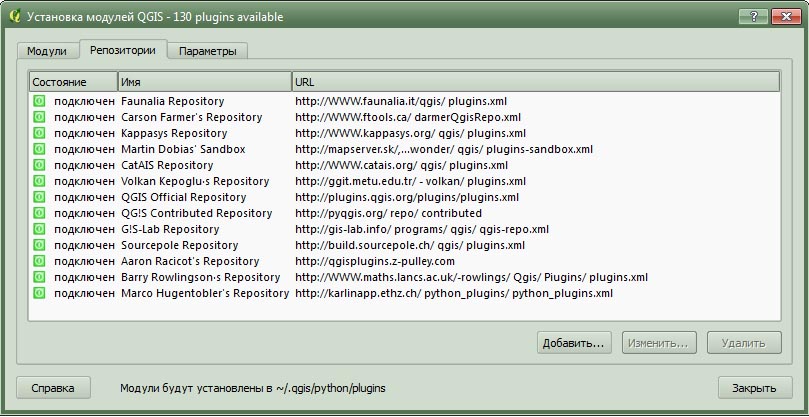809x417 pixels.
Task: Click the Удалить button
Action: [x=744, y=343]
